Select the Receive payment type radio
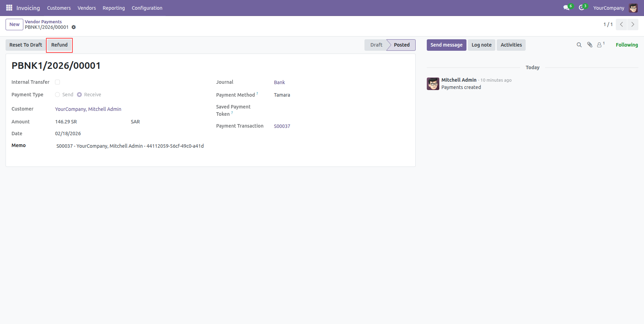Screen dimensions: 644x324 click(x=79, y=95)
